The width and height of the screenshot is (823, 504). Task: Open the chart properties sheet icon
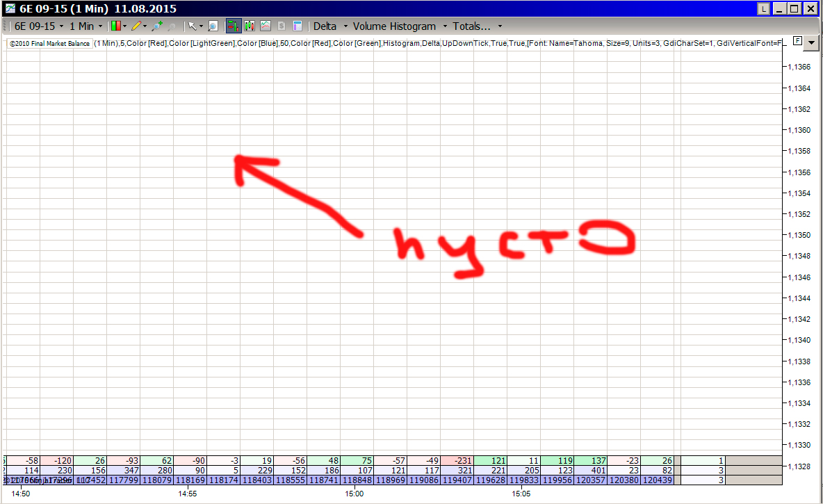pos(297,26)
